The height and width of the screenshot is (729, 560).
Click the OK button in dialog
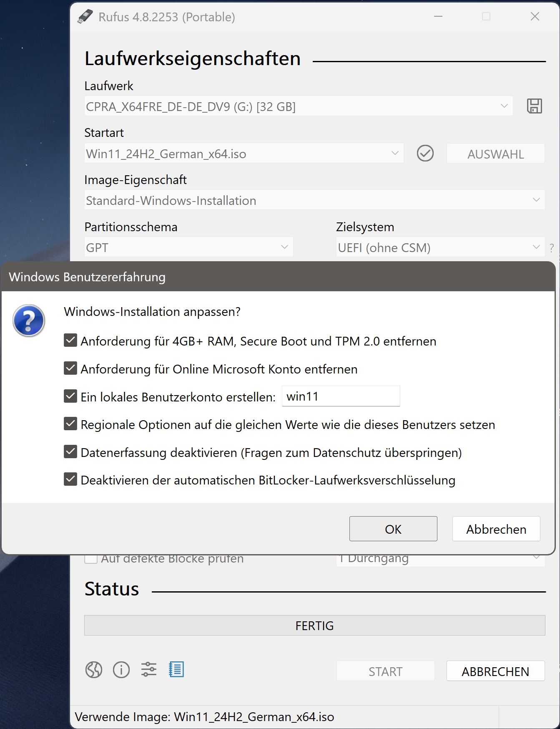click(x=393, y=529)
